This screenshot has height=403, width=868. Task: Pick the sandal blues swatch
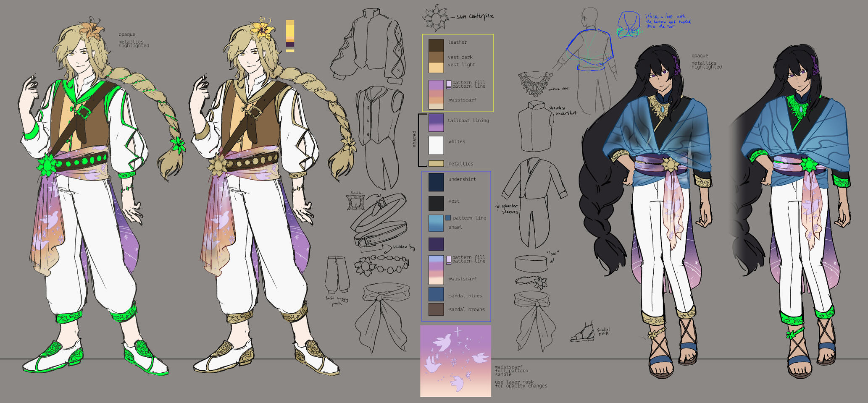tap(436, 294)
